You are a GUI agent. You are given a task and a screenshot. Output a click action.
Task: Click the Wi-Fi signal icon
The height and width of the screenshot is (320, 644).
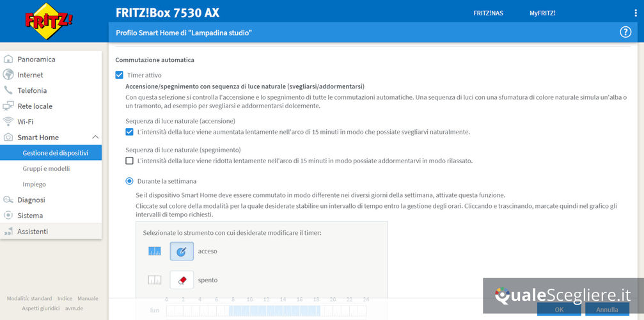point(8,122)
